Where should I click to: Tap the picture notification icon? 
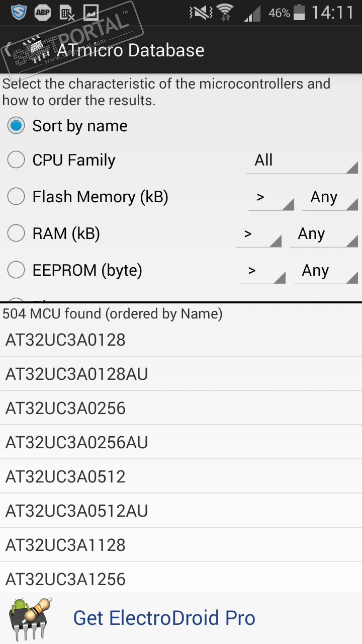pos(90,12)
